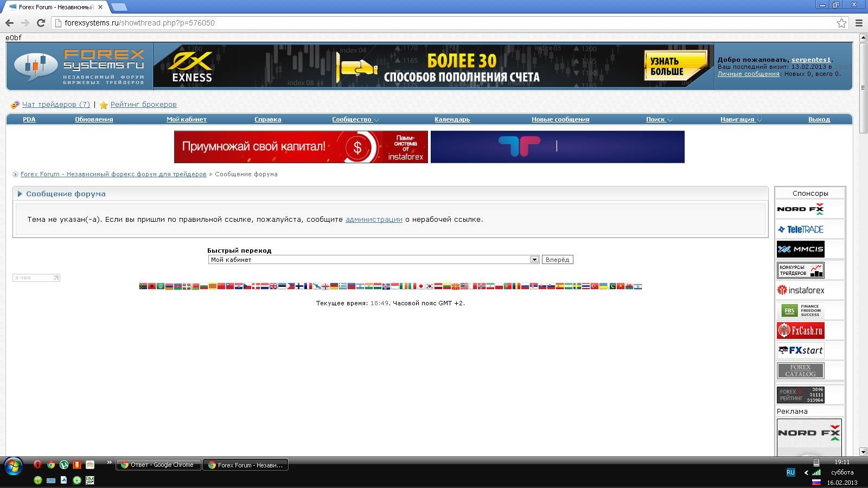868x488 pixels.
Task: Expand the Сообщество menu
Action: (x=355, y=119)
